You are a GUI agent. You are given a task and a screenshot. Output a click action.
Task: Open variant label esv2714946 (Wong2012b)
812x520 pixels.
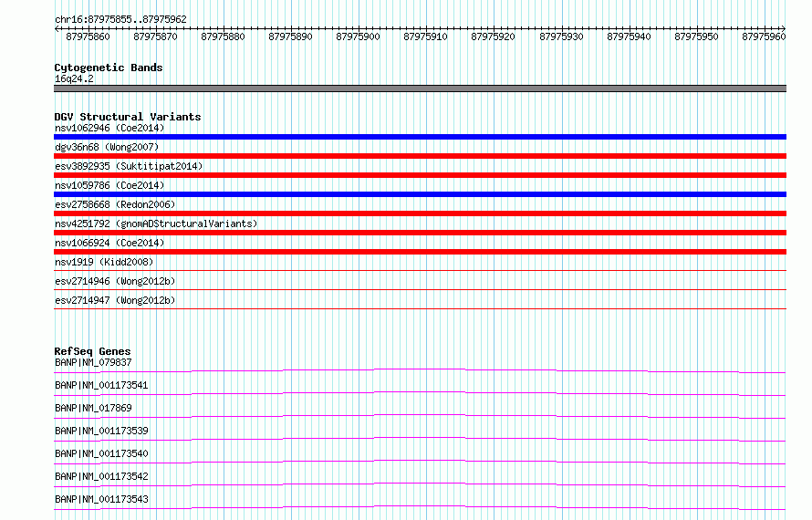tap(115, 281)
